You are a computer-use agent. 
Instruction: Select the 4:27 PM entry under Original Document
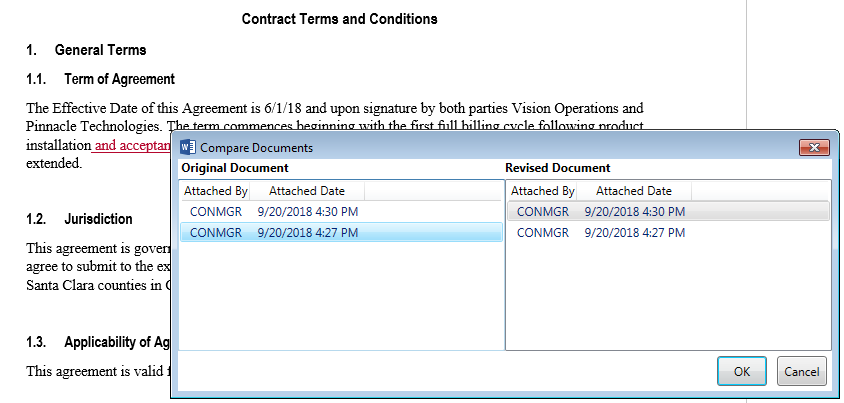coord(273,233)
